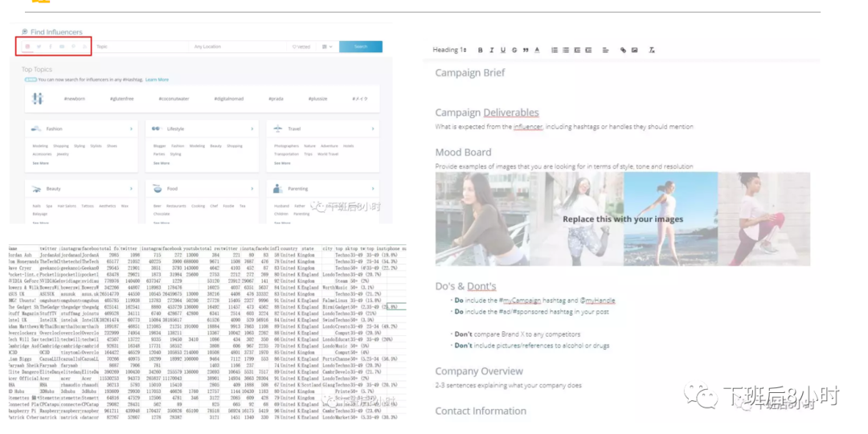Click the clear formatting icon
This screenshot has width=868, height=434.
tap(652, 50)
